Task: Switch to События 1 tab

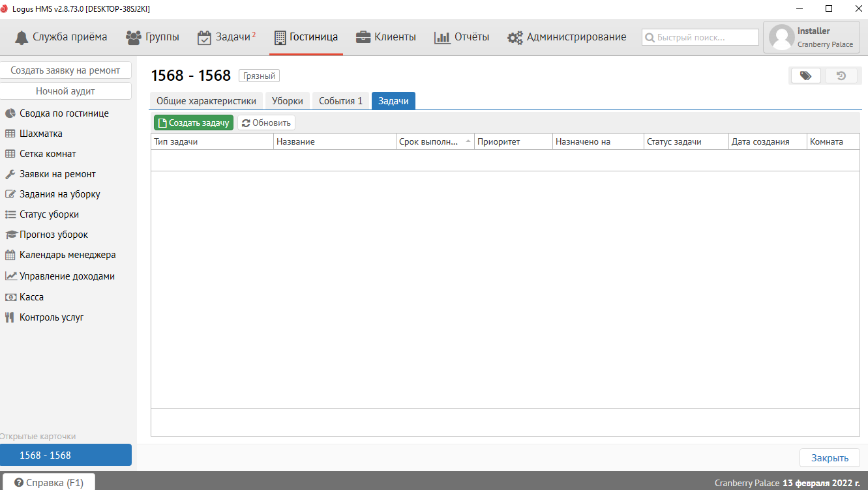Action: (340, 101)
